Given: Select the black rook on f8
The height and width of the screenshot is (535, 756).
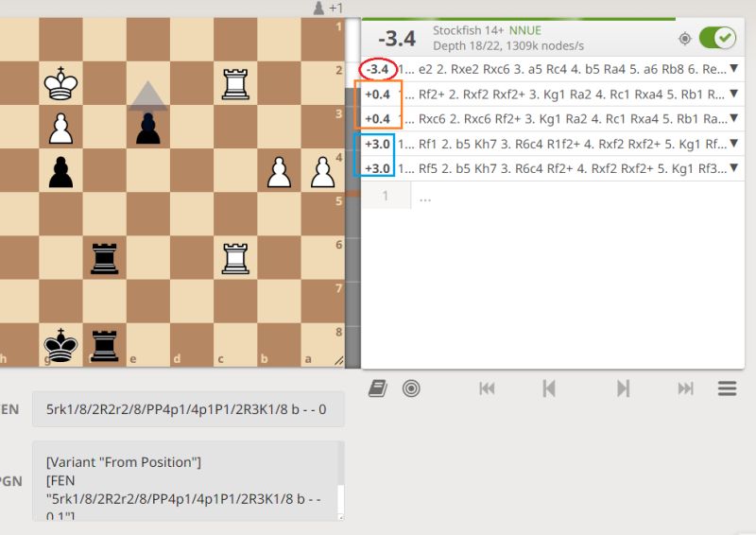Looking at the screenshot, I should [104, 345].
